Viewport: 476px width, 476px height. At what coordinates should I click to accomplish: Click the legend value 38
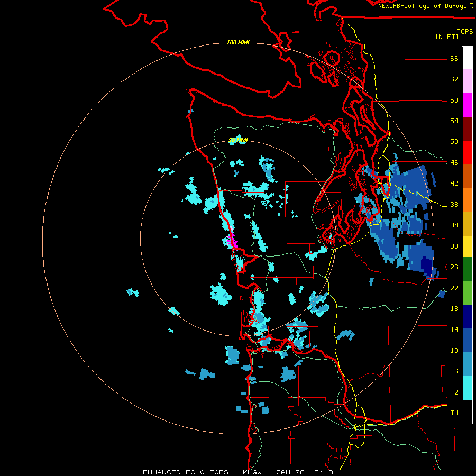click(454, 205)
